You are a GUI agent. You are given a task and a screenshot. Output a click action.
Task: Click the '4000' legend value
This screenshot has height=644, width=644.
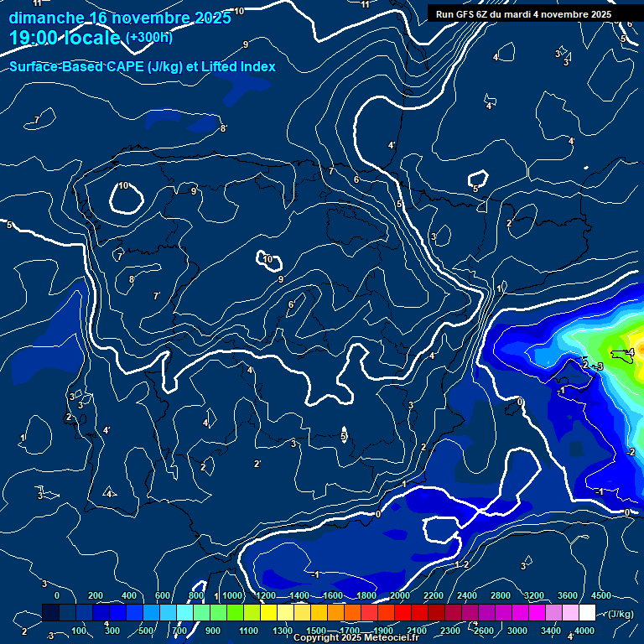(584, 631)
